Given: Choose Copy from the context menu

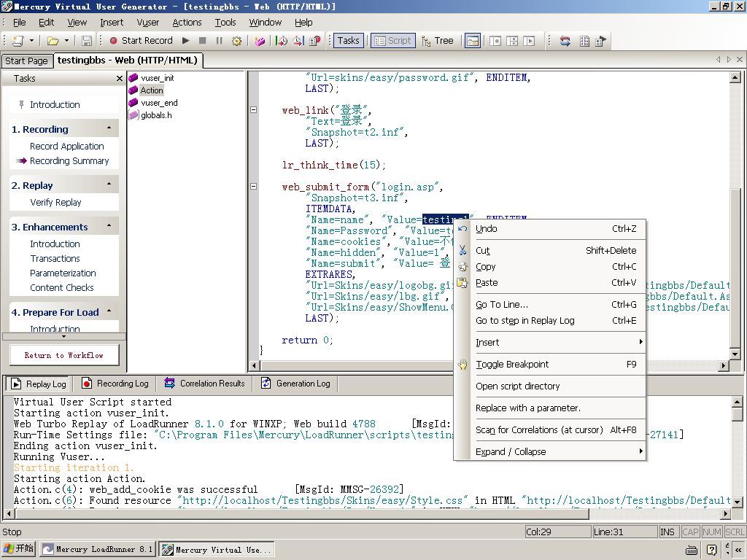Looking at the screenshot, I should [x=550, y=267].
